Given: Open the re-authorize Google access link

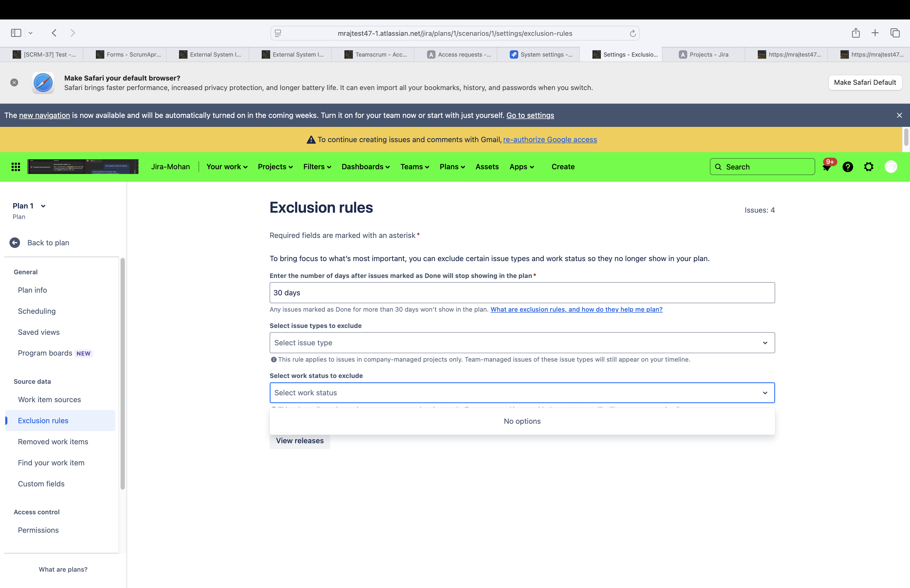Looking at the screenshot, I should point(550,140).
